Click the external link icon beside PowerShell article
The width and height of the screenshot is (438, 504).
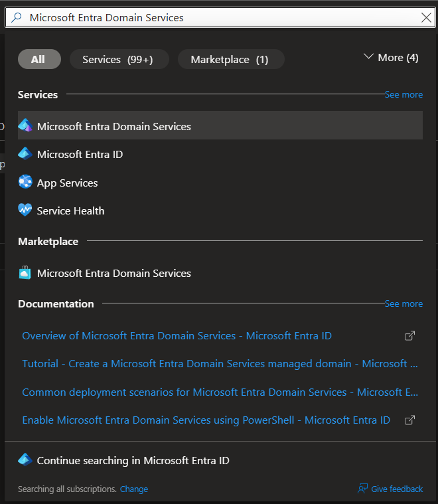[410, 420]
